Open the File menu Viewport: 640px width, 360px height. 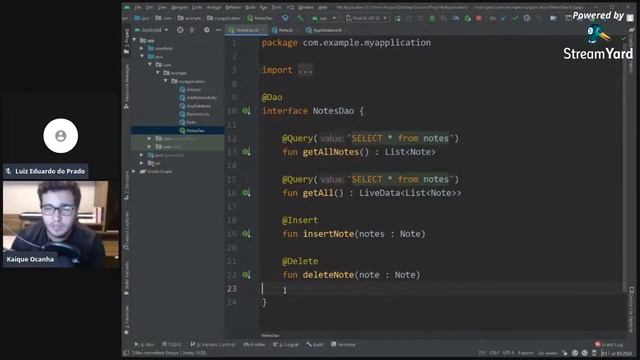pos(138,7)
